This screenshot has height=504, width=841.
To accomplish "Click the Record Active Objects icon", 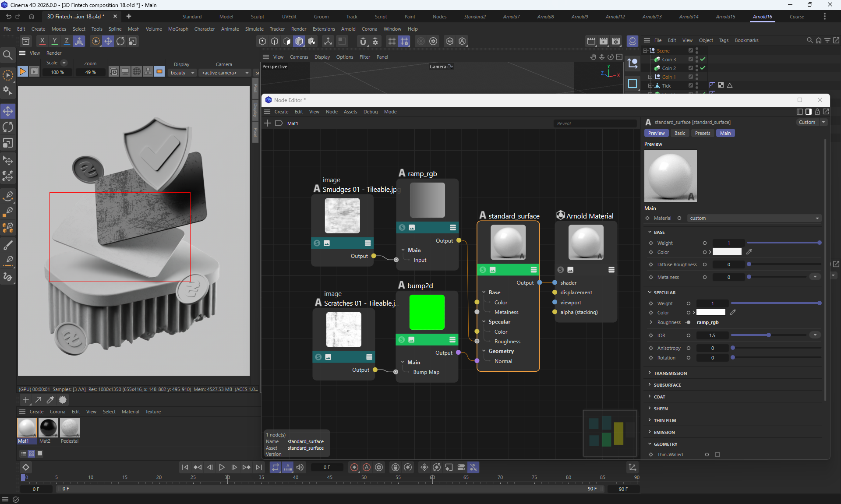I will (x=354, y=468).
